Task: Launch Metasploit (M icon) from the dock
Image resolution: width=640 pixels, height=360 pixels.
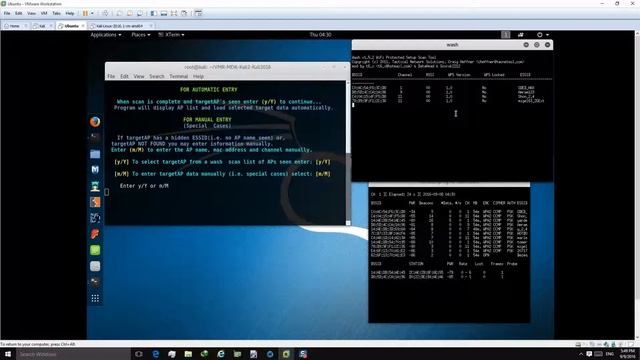Action: [95, 169]
